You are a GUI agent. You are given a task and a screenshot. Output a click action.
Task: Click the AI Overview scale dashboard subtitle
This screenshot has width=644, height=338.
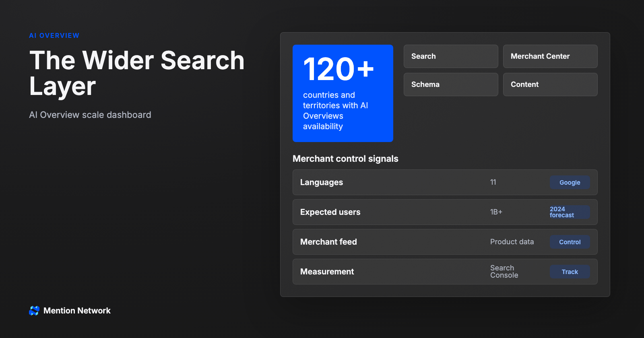tap(90, 115)
